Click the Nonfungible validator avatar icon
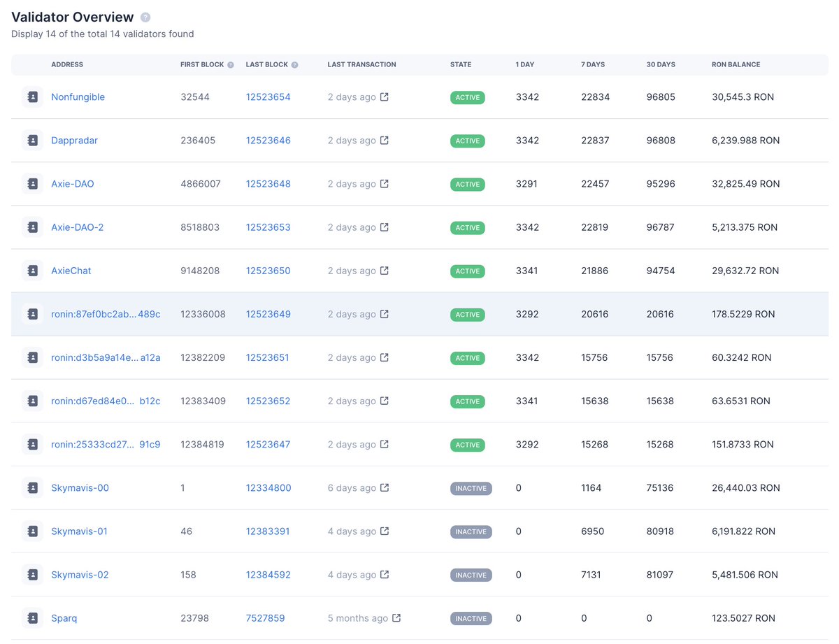Image resolution: width=839 pixels, height=644 pixels. (x=32, y=96)
